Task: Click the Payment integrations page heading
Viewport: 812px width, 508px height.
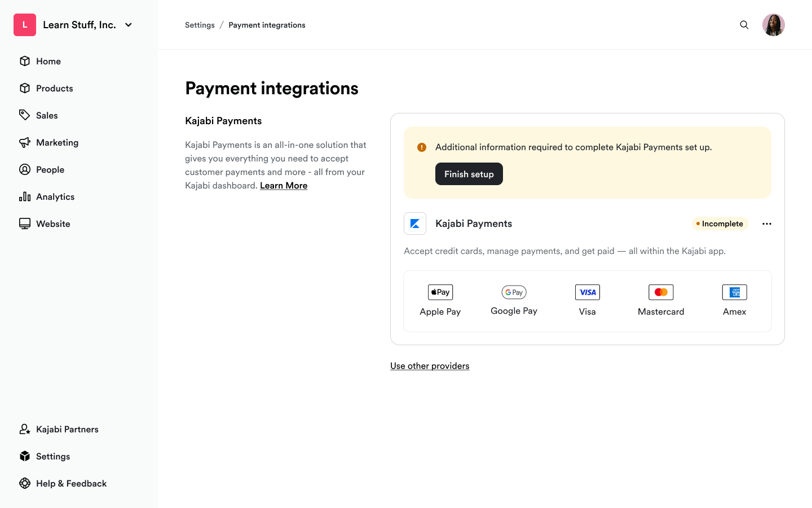Action: coord(272,88)
